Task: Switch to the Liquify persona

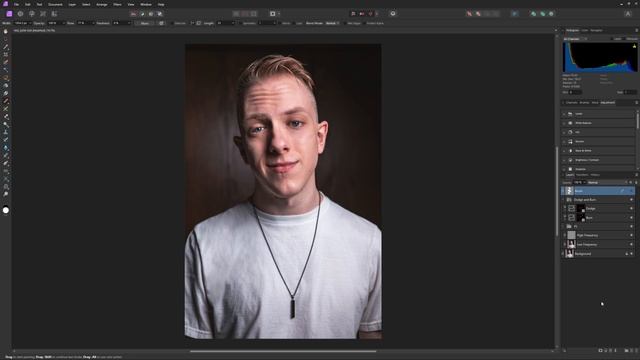Action: 20,13
